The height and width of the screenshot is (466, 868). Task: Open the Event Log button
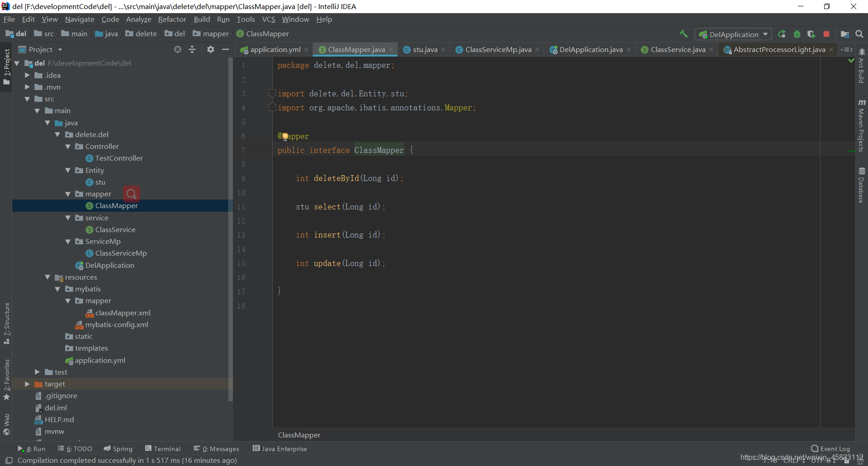point(830,449)
